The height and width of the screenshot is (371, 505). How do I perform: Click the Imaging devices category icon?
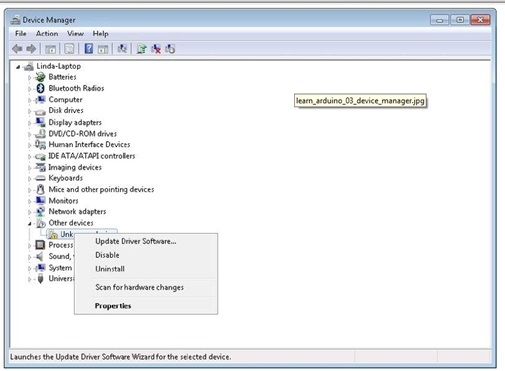40,167
